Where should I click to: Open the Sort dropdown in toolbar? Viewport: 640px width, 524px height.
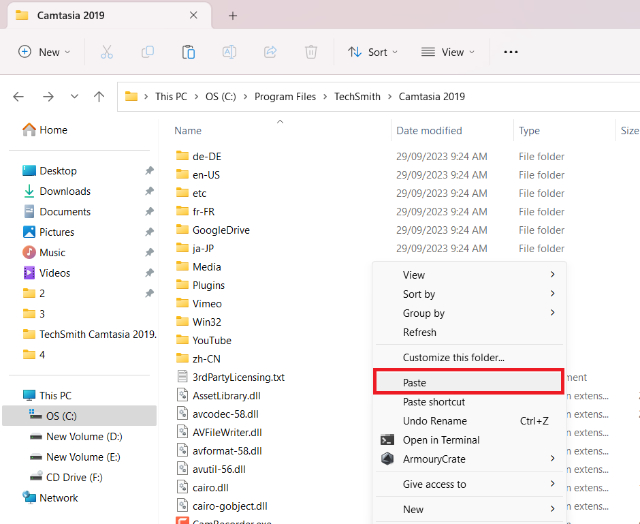tap(373, 52)
